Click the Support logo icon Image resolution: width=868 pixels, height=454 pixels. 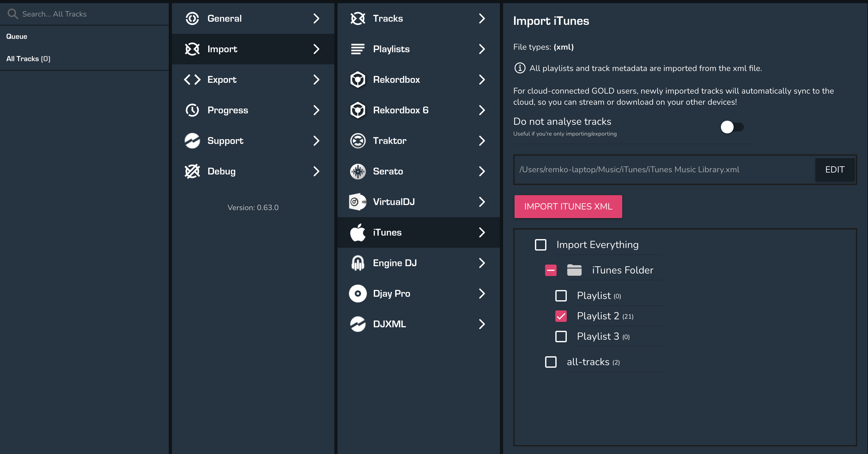(x=192, y=141)
